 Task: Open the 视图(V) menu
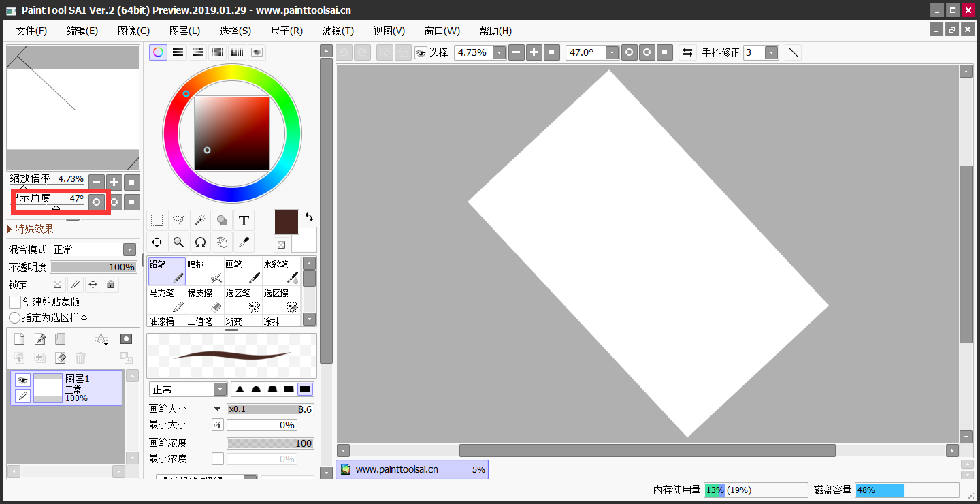[x=389, y=31]
